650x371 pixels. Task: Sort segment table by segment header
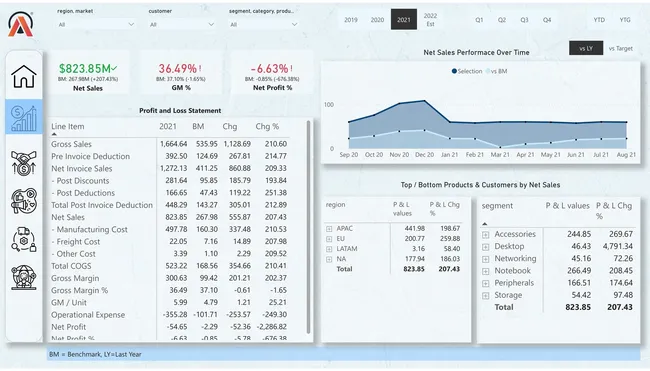coord(497,206)
